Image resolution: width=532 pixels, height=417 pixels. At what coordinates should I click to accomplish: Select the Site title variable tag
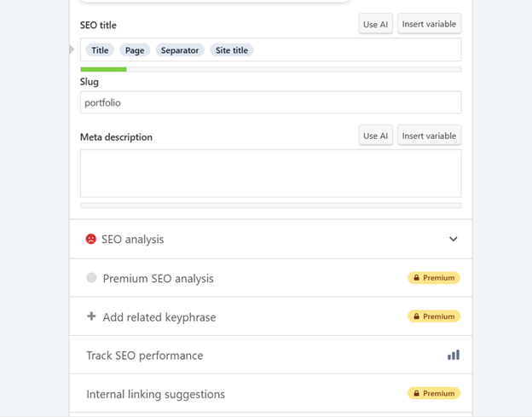232,50
